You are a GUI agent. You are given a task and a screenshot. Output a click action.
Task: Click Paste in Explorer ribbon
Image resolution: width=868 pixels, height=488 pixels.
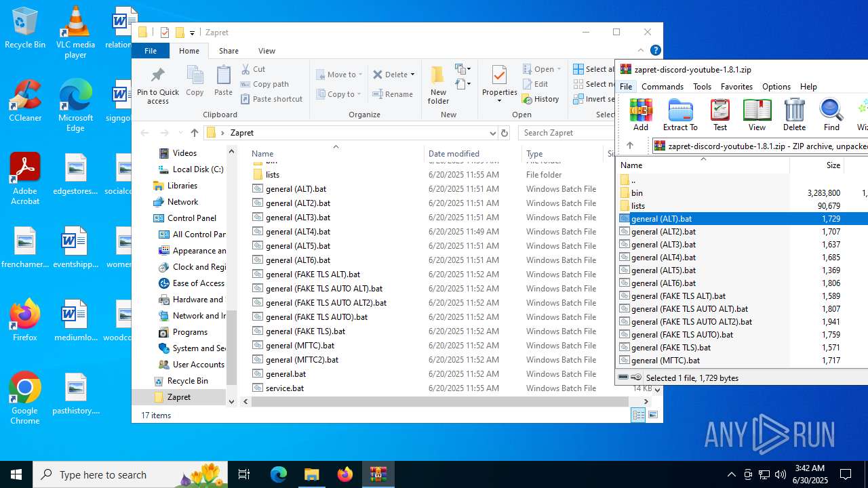pos(223,81)
